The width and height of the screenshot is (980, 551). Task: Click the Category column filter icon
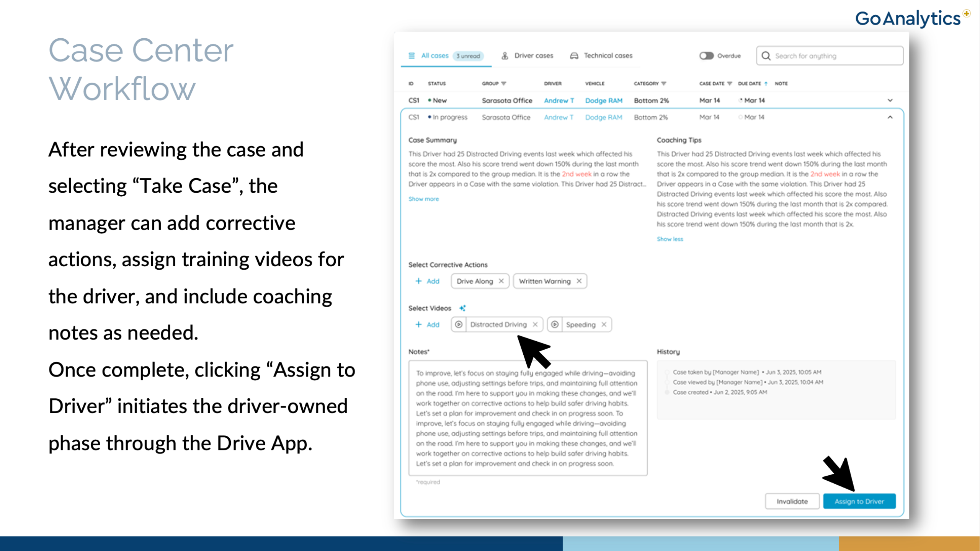point(664,83)
